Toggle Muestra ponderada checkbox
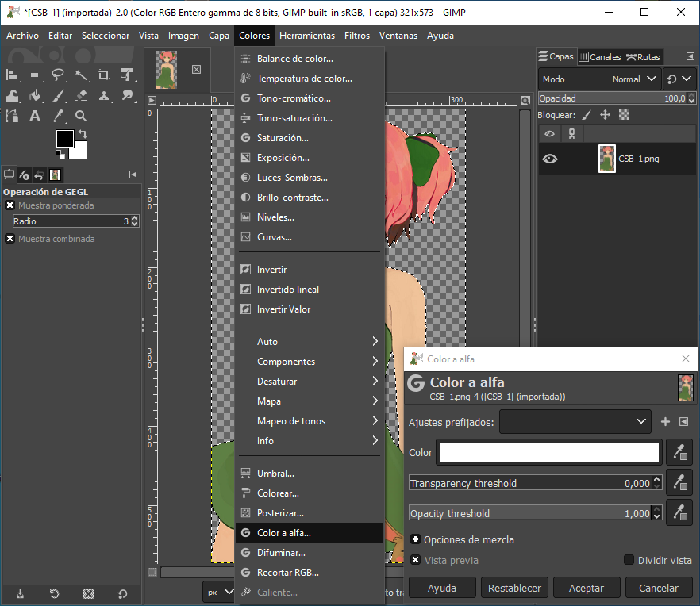 click(x=10, y=205)
